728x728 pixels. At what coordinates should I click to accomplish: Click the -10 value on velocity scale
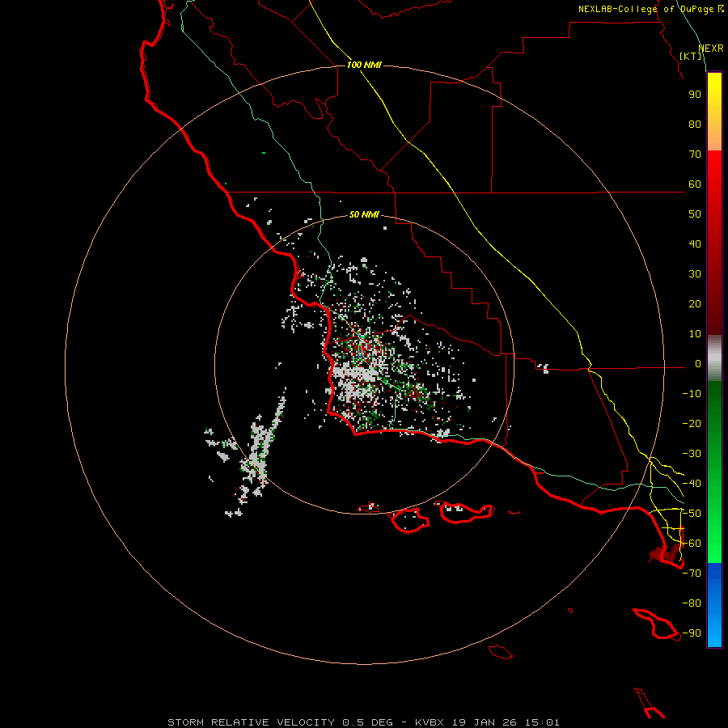click(x=692, y=394)
